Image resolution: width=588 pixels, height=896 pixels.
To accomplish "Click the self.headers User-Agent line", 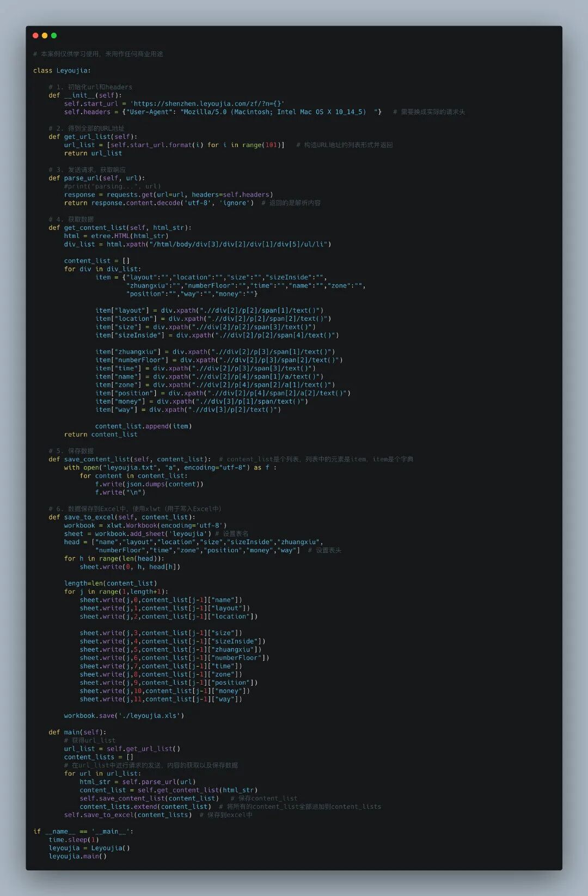I will (x=265, y=112).
